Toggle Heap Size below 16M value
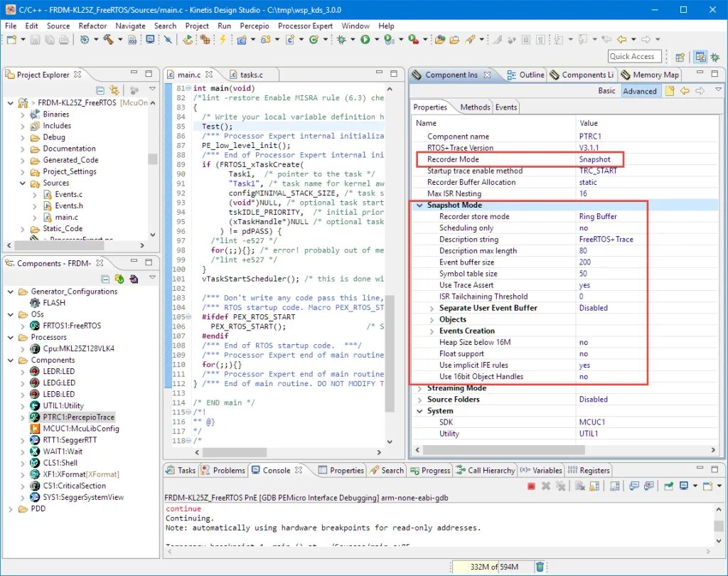Viewport: 728px width, 576px height. [x=584, y=342]
